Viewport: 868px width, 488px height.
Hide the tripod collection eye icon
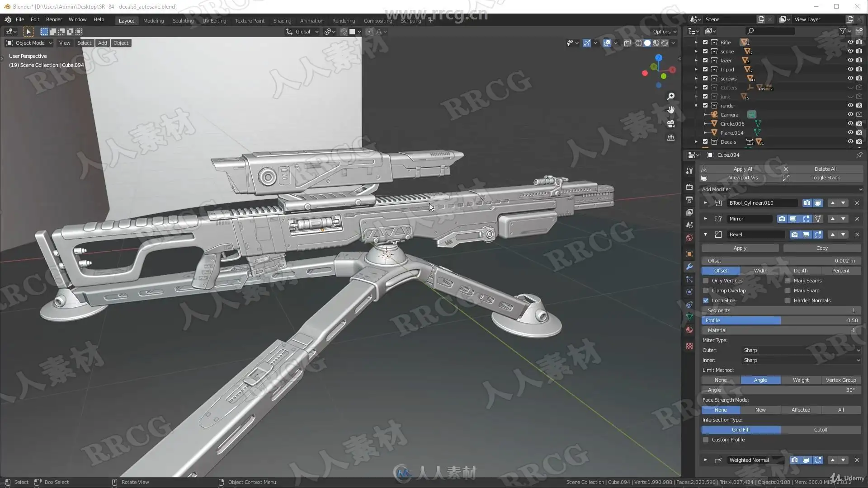850,69
